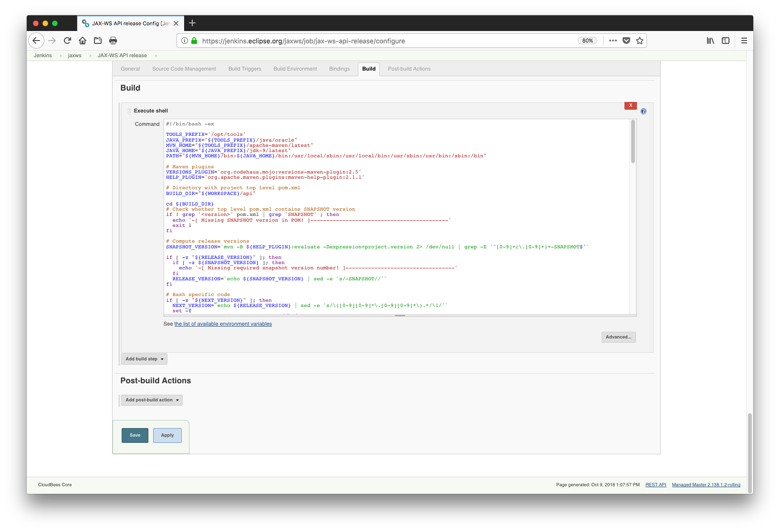Show site information icon in address bar

pos(185,41)
